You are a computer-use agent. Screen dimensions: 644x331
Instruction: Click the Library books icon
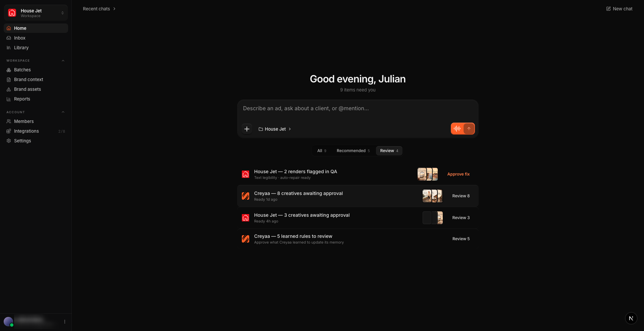(9, 48)
